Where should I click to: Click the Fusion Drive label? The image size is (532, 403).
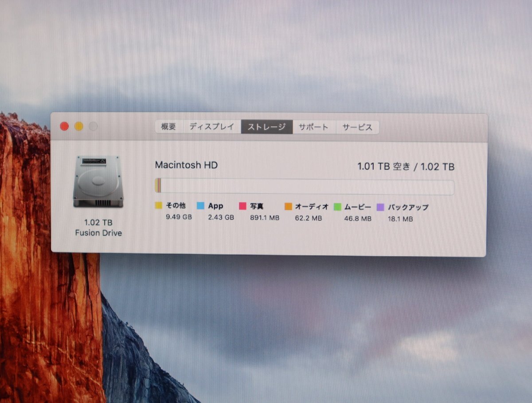(x=98, y=233)
